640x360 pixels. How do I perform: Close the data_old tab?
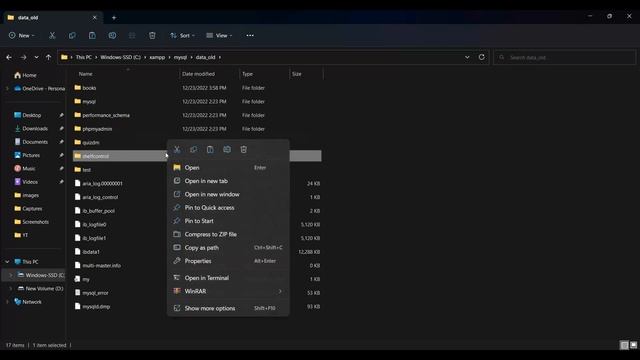95,18
